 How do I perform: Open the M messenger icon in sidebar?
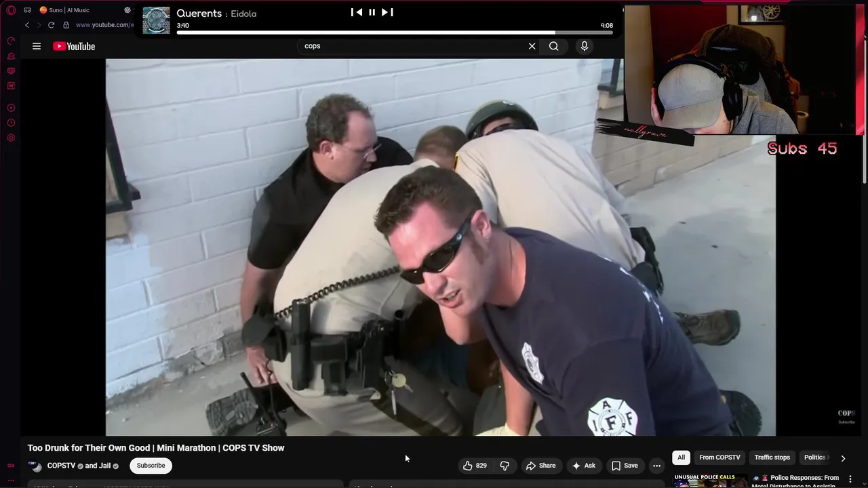(x=11, y=86)
